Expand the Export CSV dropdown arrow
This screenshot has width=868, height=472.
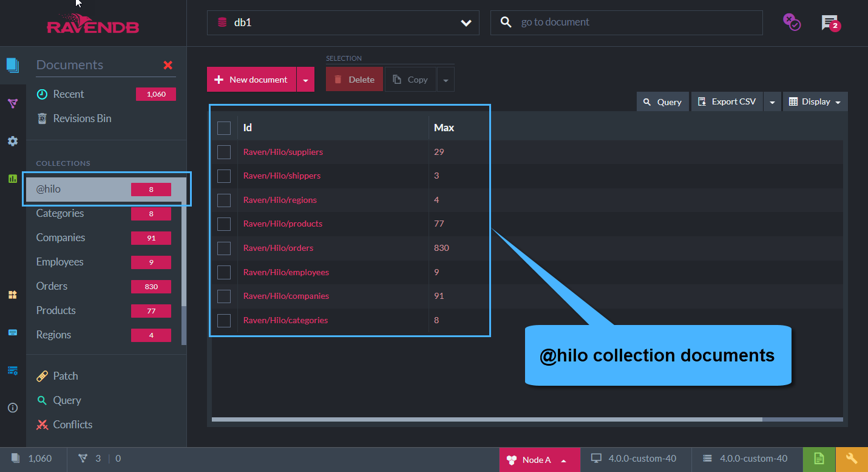(x=772, y=102)
